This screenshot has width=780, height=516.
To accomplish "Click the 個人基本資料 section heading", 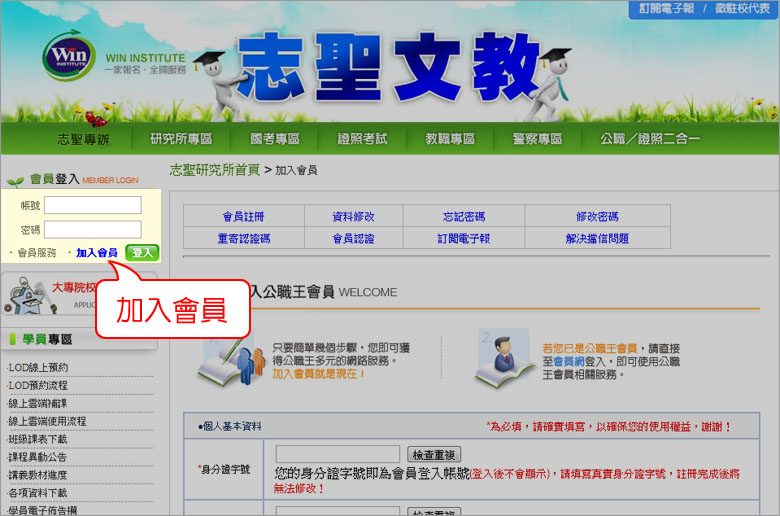I will [x=230, y=426].
